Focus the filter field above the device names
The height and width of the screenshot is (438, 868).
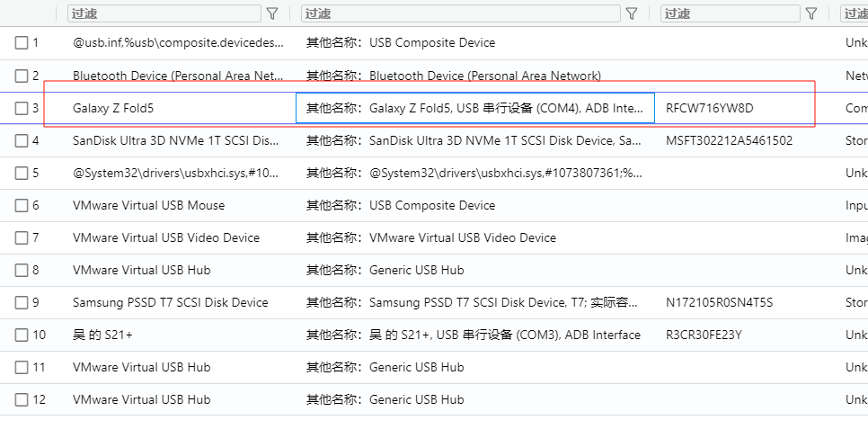click(x=164, y=13)
